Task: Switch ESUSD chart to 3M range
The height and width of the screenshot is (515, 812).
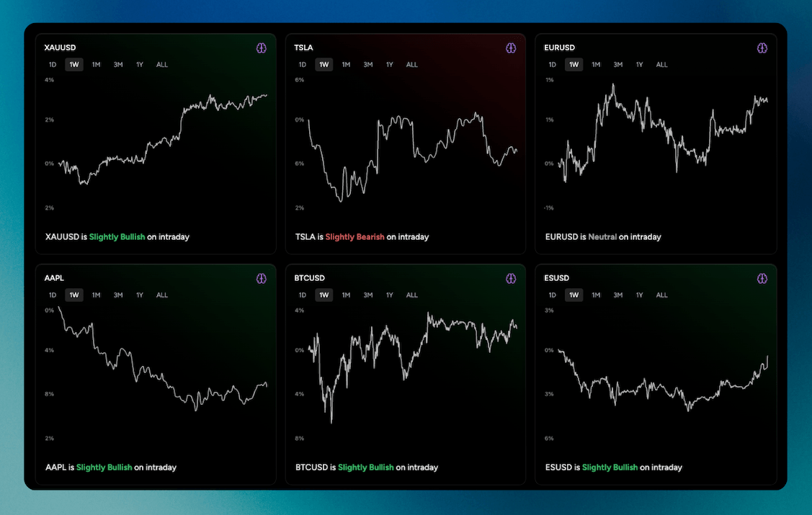Action: pos(617,295)
